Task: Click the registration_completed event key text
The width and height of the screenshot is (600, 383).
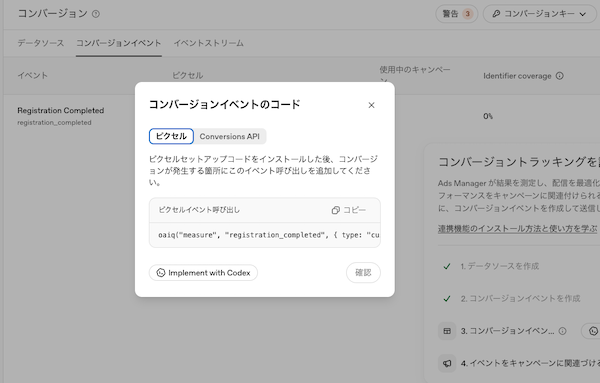Action: click(x=54, y=122)
